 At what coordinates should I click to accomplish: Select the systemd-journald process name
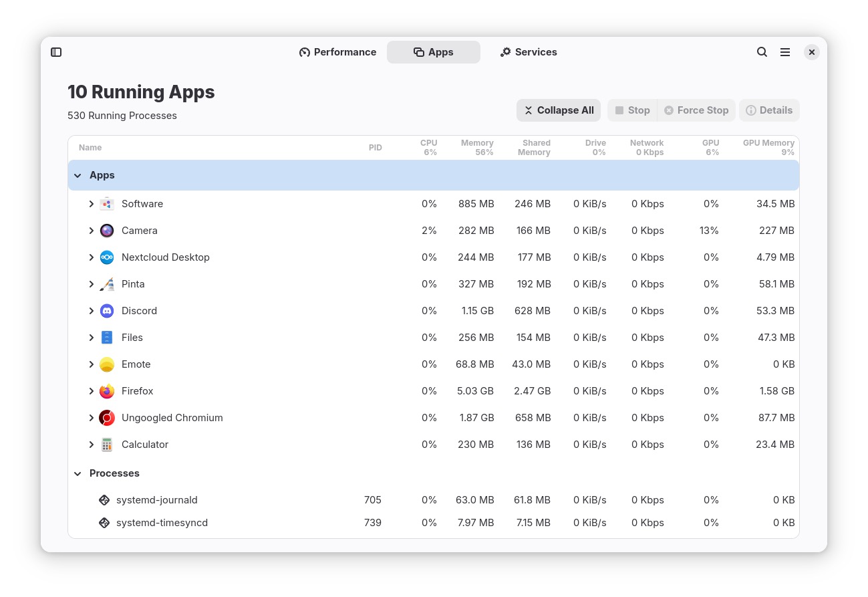pos(157,500)
